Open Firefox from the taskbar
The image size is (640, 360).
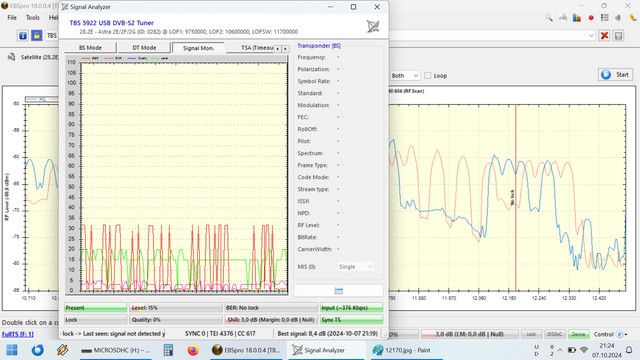click(193, 350)
